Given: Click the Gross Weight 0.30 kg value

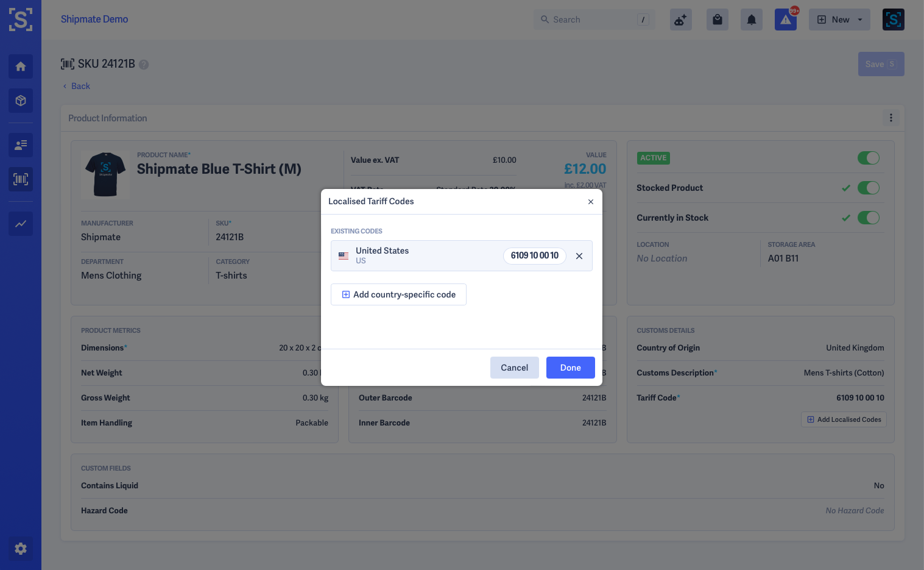Looking at the screenshot, I should click(316, 398).
